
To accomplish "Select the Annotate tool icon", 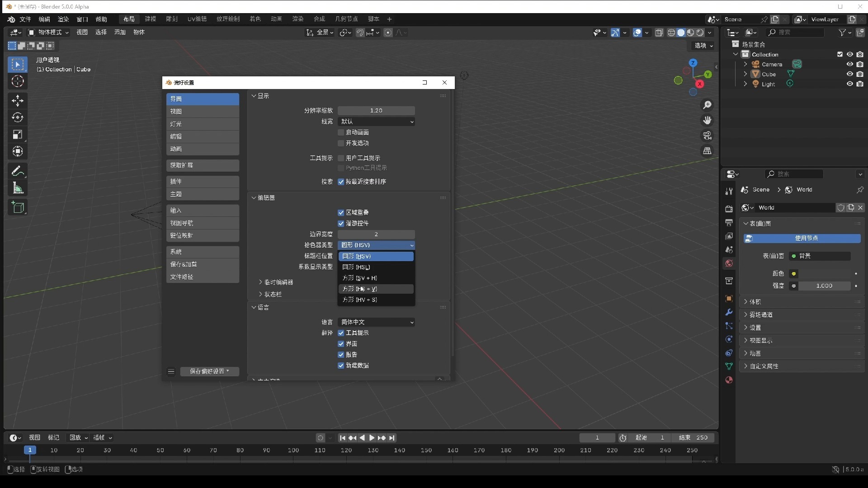I will [18, 171].
